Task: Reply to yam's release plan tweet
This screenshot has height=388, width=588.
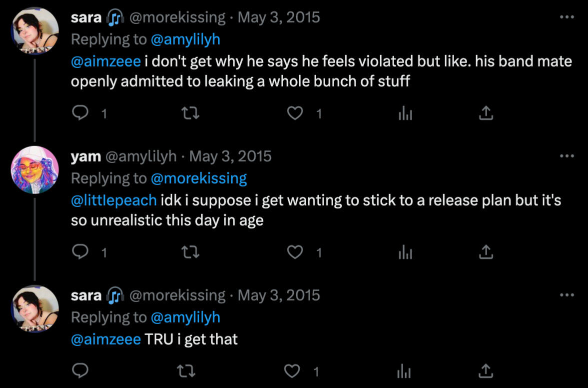Action: point(80,253)
